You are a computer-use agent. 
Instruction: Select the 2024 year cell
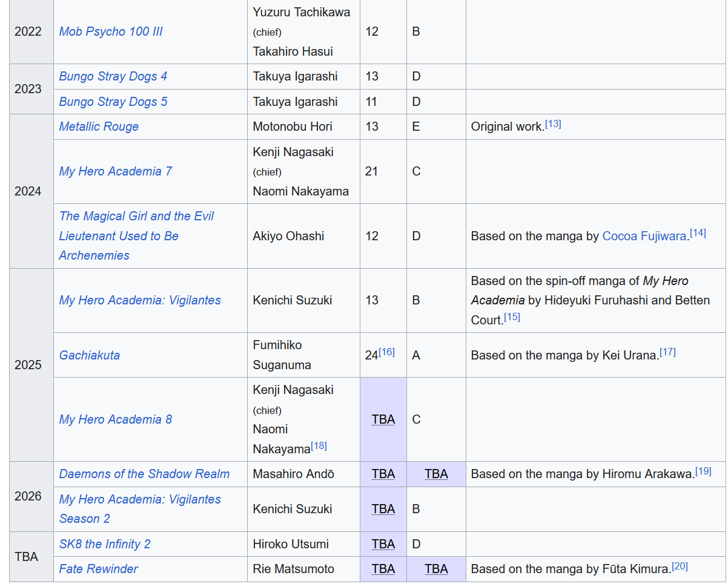point(31,191)
